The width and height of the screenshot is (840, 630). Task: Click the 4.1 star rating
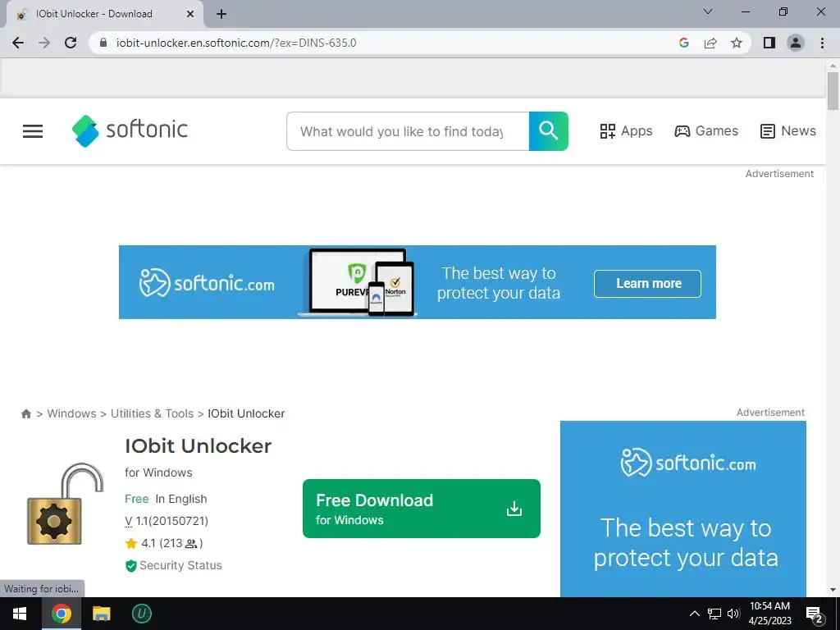tap(164, 543)
